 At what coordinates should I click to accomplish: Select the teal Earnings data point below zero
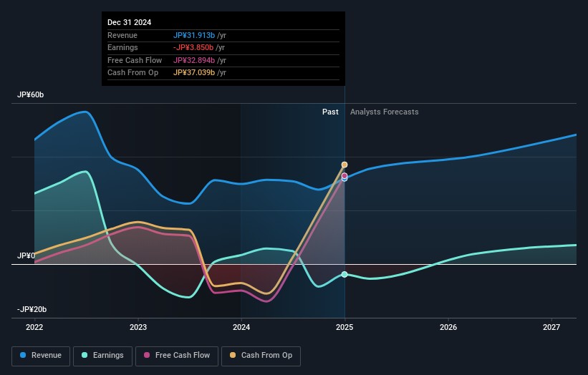tap(344, 275)
